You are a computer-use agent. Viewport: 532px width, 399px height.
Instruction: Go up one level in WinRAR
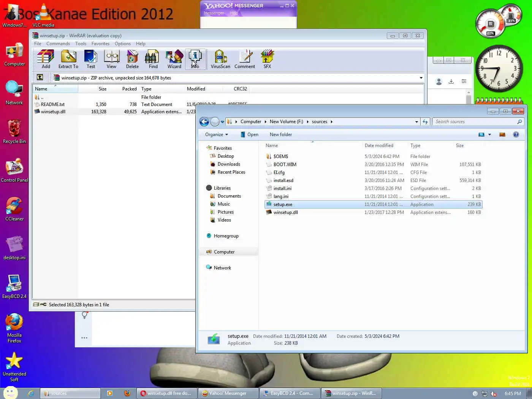pyautogui.click(x=40, y=78)
